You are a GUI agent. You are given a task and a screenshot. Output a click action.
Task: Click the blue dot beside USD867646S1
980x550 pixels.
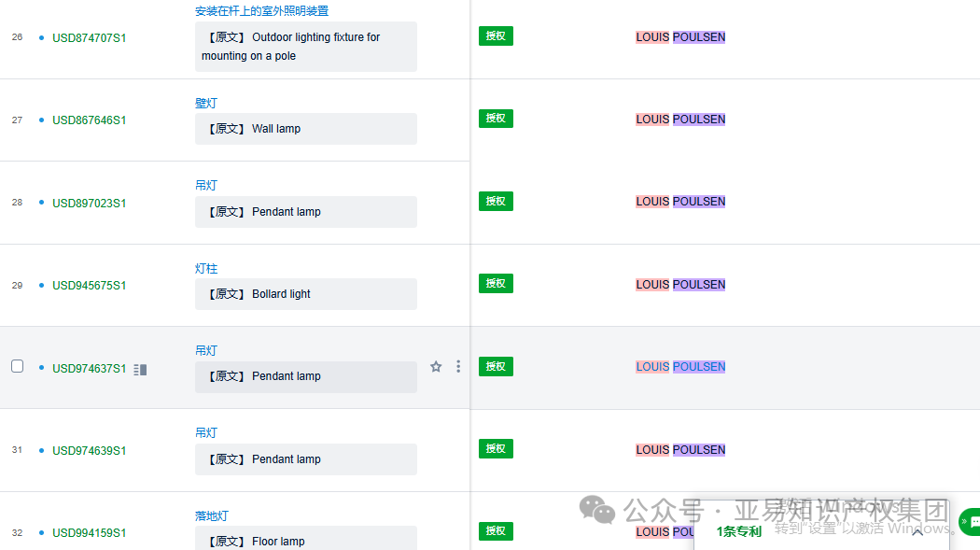point(41,120)
